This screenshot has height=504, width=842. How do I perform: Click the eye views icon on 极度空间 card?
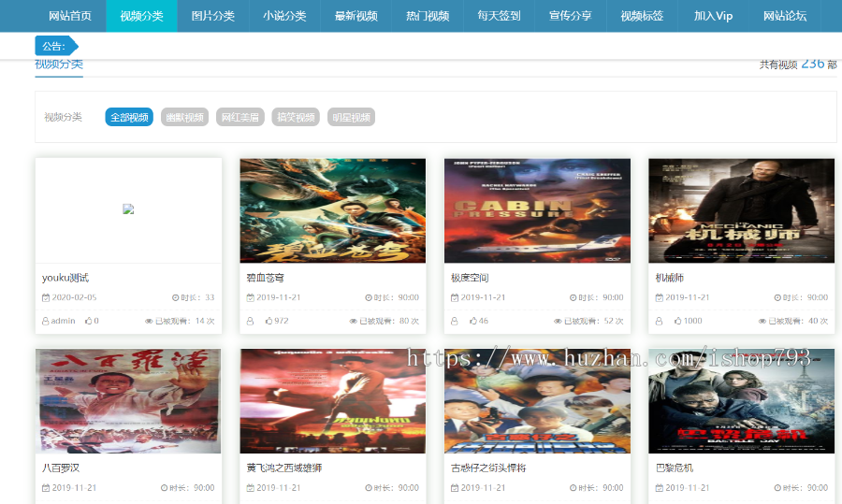(558, 321)
